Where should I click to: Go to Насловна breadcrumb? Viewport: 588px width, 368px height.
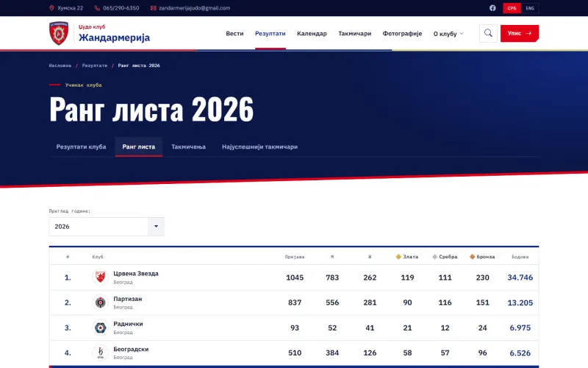[60, 66]
